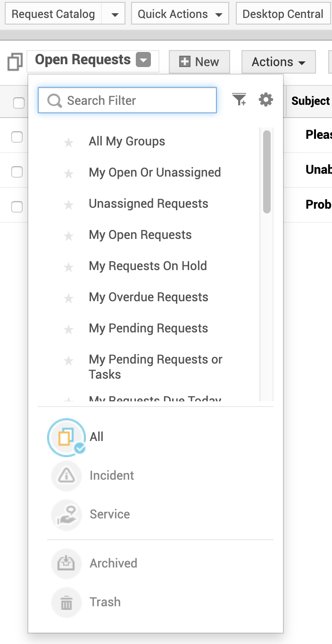Click the filter list scrollbar

coord(267,172)
